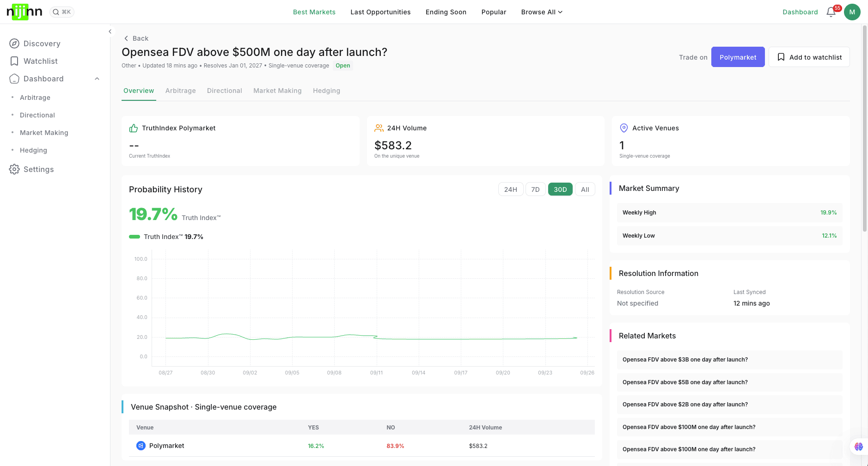868x466 pixels.
Task: Open sidebar Market Making sub-item
Action: pos(44,133)
